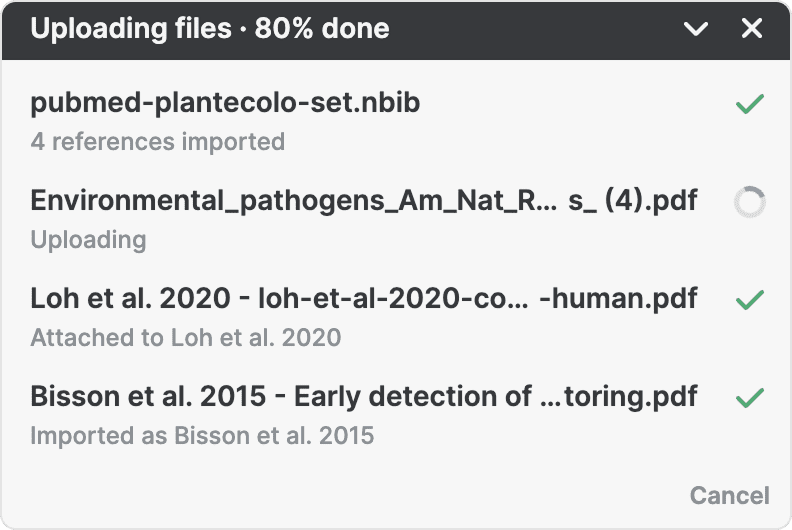Collapse the upload panel with the chevron
Viewport: 792px width, 530px height.
pos(696,29)
